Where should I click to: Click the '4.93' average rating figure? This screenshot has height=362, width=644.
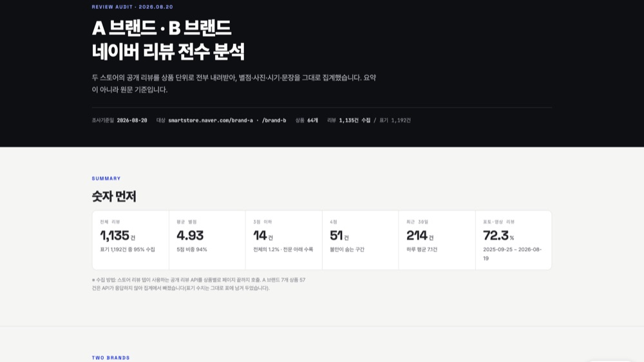[x=190, y=236]
